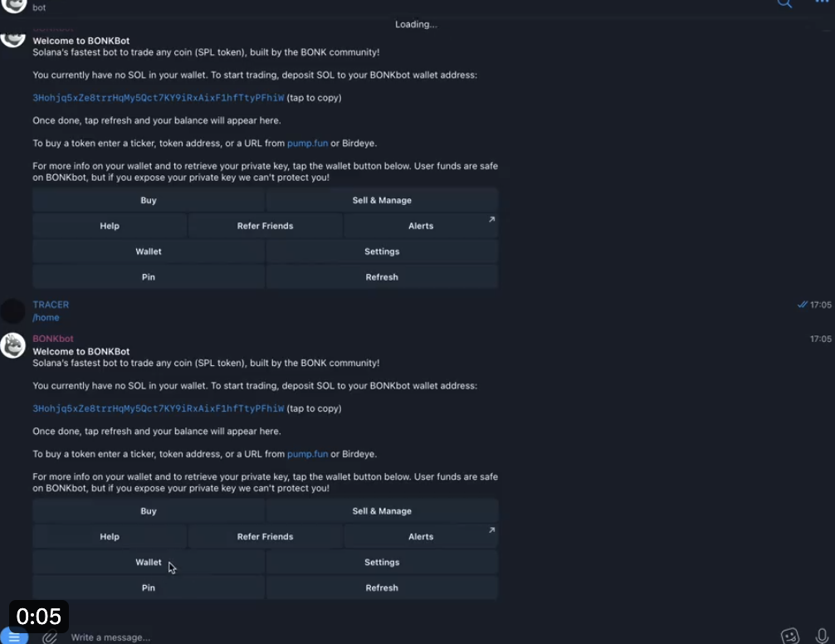Open Sell & Manage in the latest message
Screen dimensions: 835x644
[x=382, y=511]
